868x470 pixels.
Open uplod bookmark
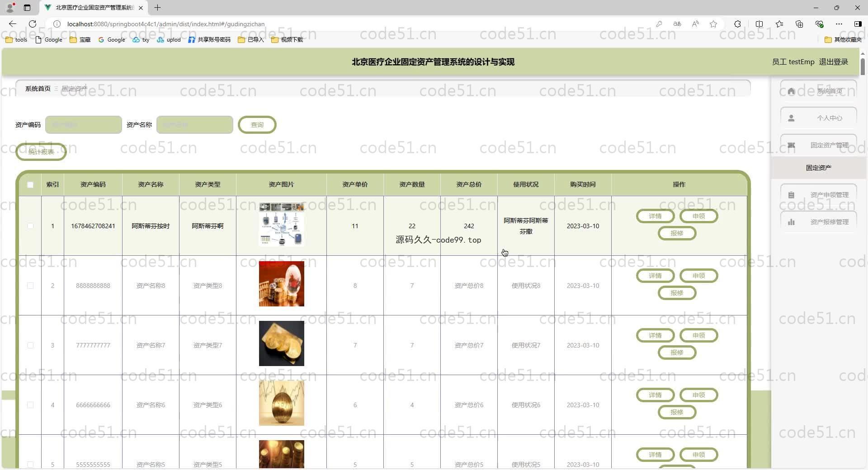pyautogui.click(x=169, y=40)
